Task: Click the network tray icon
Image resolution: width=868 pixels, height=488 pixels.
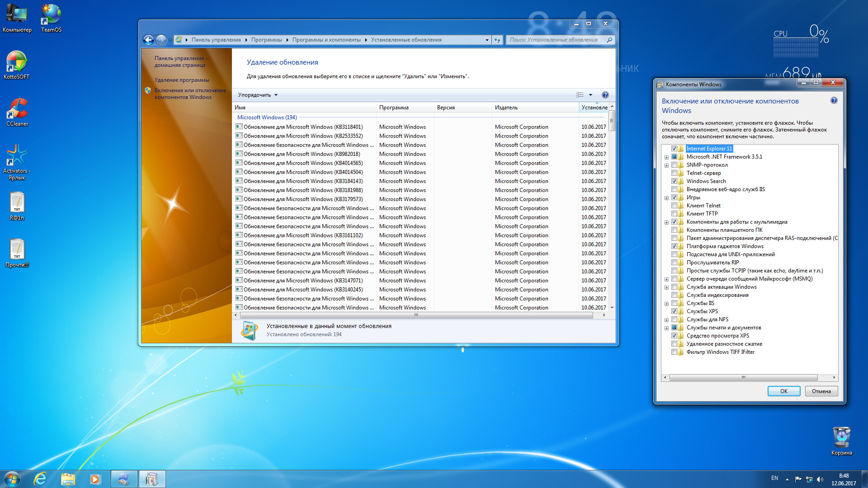Action: pyautogui.click(x=809, y=479)
